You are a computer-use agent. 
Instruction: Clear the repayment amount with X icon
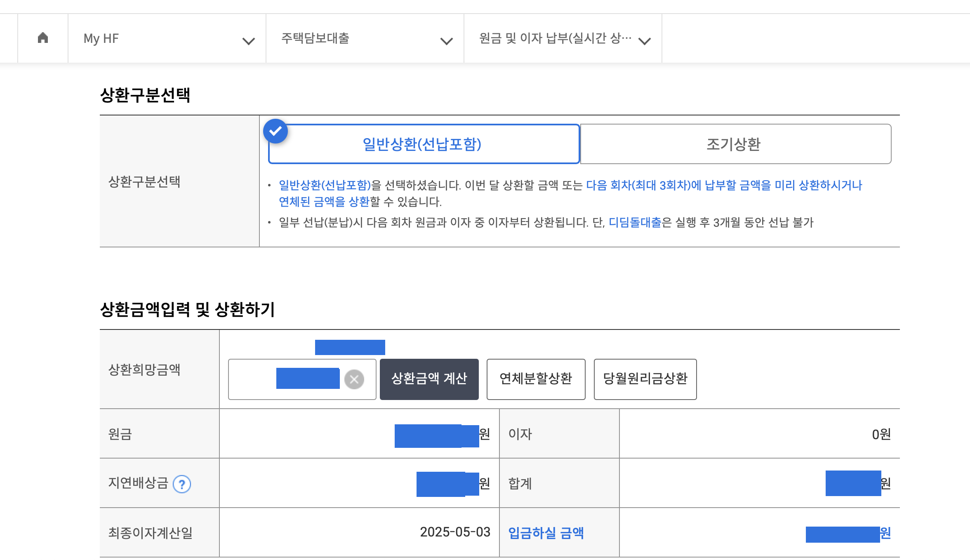point(354,379)
